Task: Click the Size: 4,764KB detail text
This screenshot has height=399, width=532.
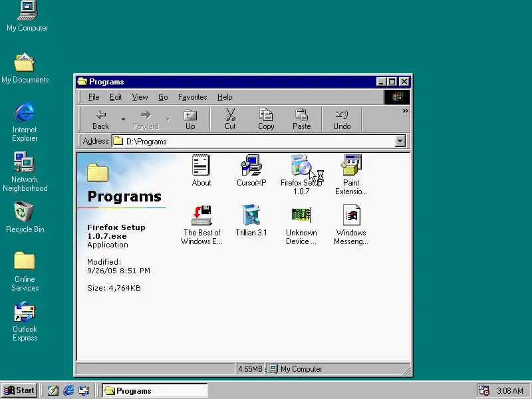Action: coord(114,288)
